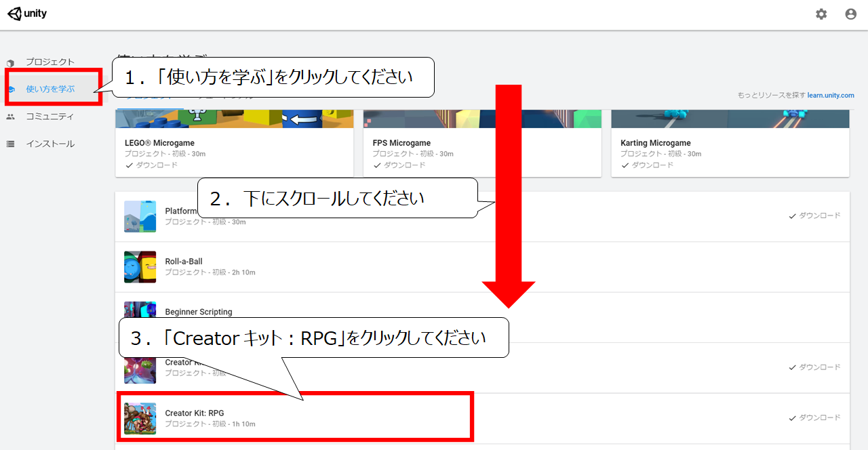Click ダウンロード in the Creator Kit: RPG row
The height and width of the screenshot is (450, 868).
814,418
